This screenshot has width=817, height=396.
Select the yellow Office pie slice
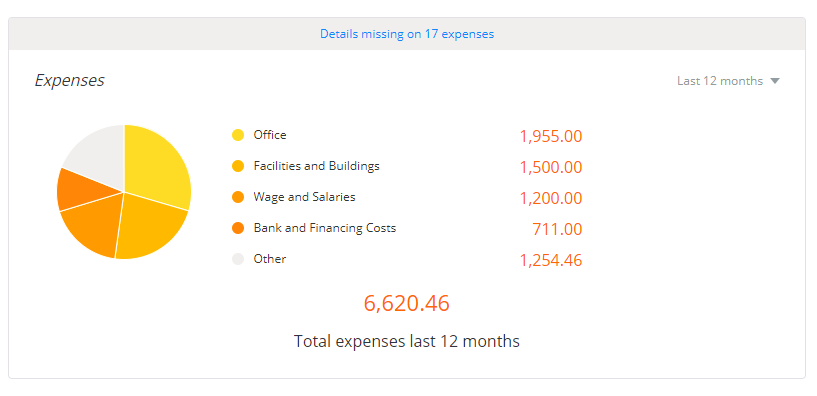156,167
